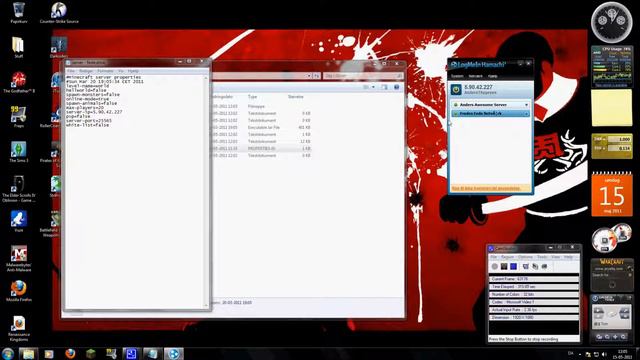Click the Notepad text editing area
The height and width of the screenshot is (360, 640).
click(x=135, y=191)
